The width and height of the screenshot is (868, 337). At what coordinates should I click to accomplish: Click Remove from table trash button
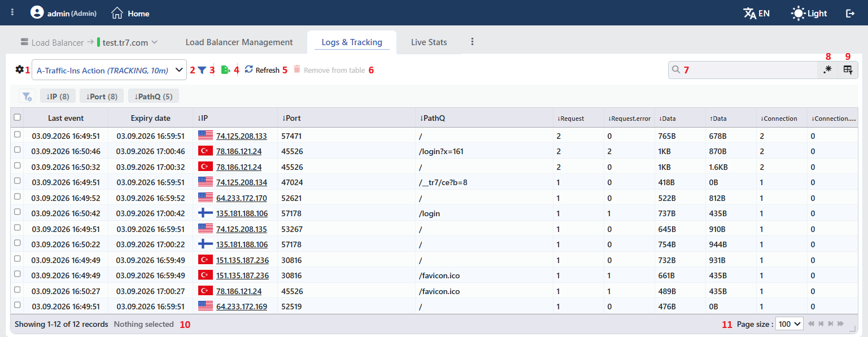(x=329, y=70)
